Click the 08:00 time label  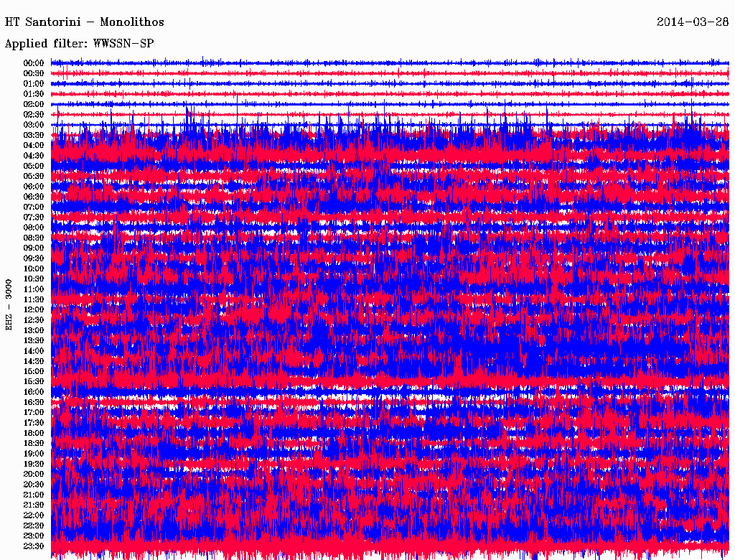[34, 228]
